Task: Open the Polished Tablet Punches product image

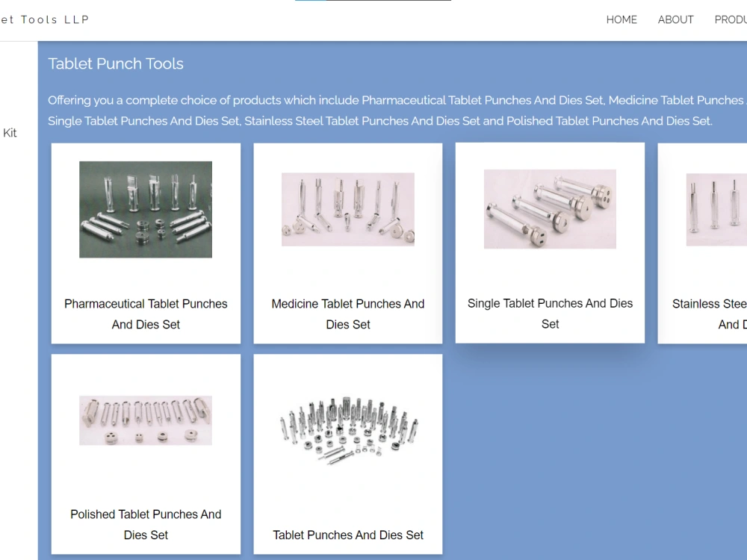Action: [146, 420]
